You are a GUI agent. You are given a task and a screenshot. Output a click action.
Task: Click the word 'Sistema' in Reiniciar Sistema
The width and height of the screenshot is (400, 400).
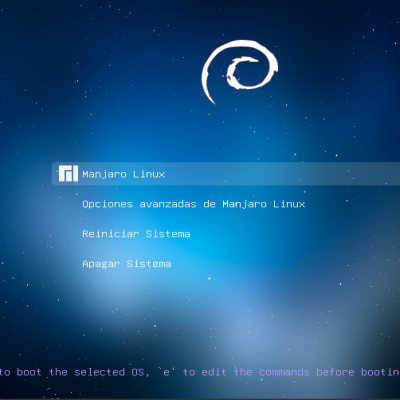click(x=168, y=234)
